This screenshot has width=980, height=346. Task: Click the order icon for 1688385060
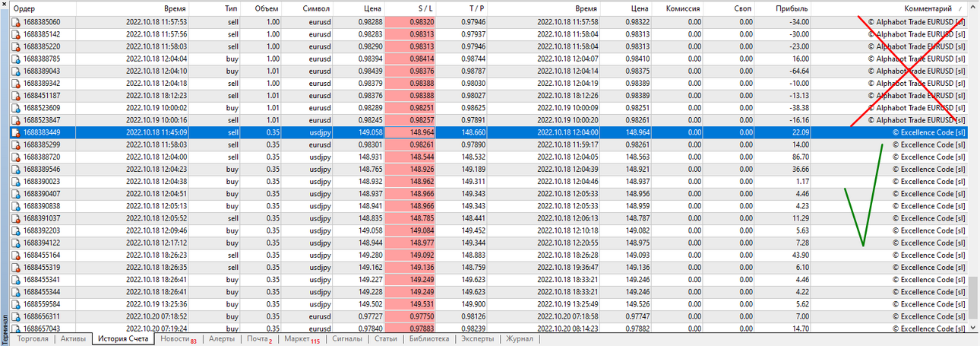(17, 22)
